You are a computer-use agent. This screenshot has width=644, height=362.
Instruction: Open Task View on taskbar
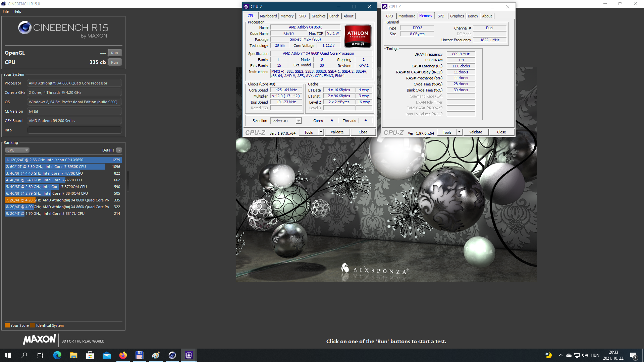(40, 355)
